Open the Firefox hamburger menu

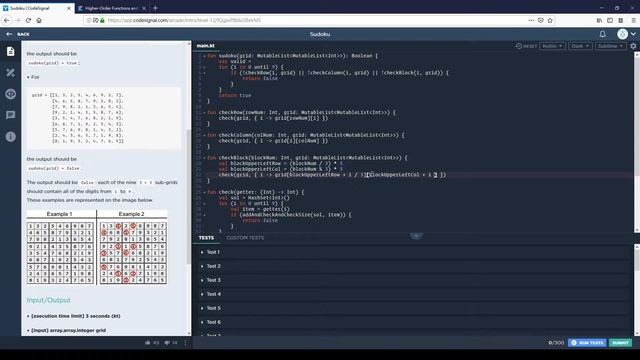[633, 20]
